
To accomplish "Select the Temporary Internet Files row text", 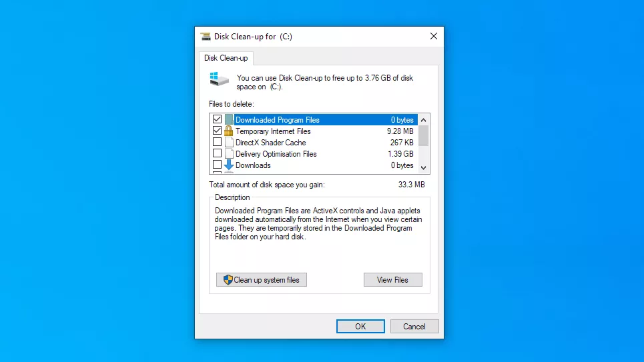I will [x=273, y=131].
